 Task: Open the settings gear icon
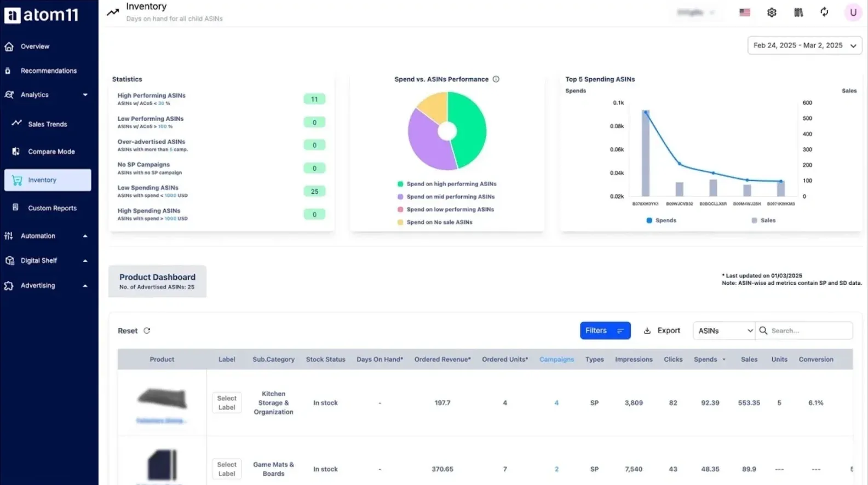pos(772,12)
